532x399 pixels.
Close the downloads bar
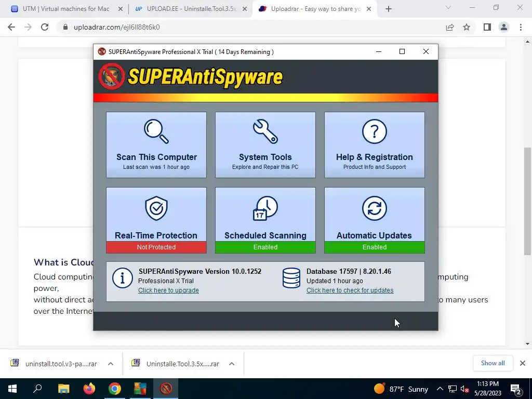[x=523, y=363]
